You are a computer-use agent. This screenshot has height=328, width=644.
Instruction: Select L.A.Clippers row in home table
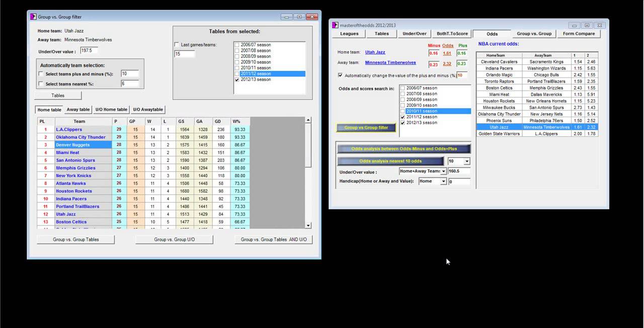pyautogui.click(x=144, y=129)
